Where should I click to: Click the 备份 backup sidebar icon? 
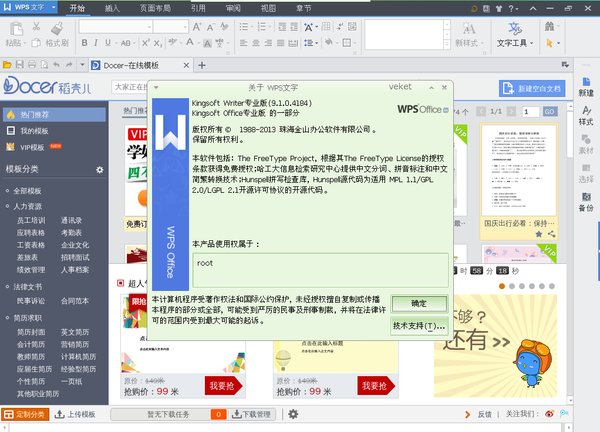tap(586, 200)
